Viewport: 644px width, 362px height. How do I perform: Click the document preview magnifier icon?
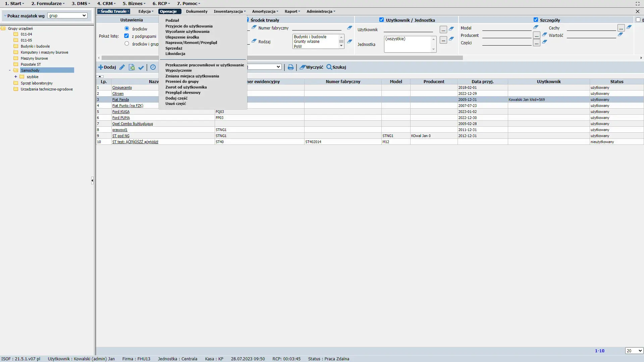pyautogui.click(x=131, y=67)
